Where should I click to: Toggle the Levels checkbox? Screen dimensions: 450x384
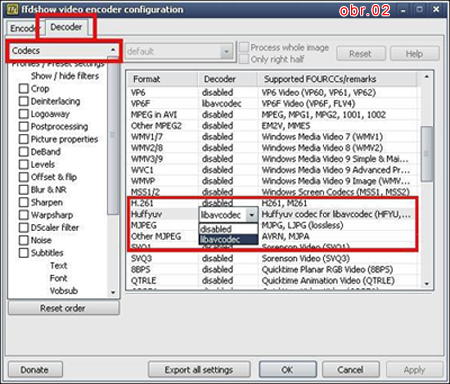(24, 164)
